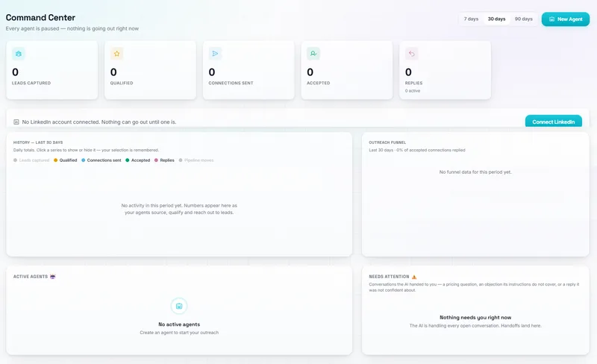Viewport: 597px width, 364px height.
Task: Click the Replies arrow icon
Action: pos(412,54)
